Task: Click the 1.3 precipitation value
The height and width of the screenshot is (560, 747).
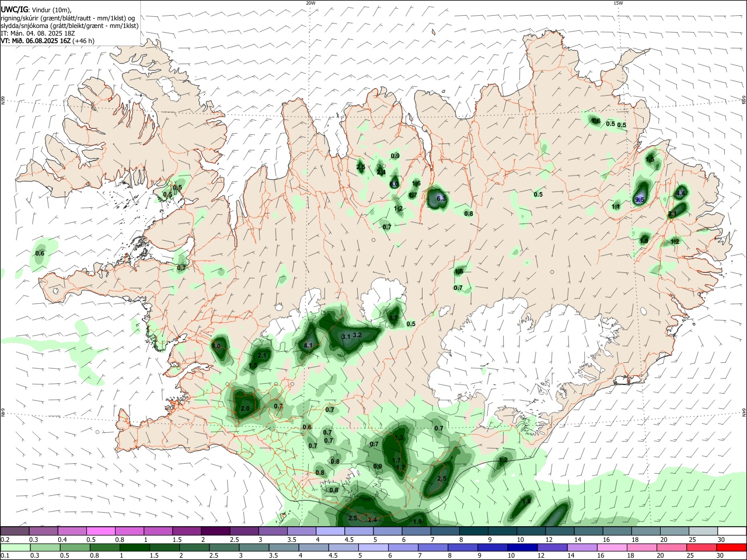Action: tap(399, 437)
